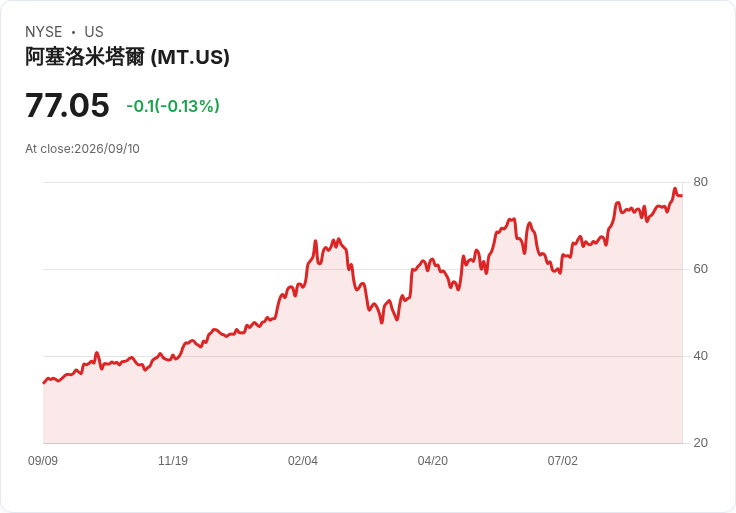This screenshot has width=736, height=513.
Task: Click the 11/19 date label on axis
Action: pyautogui.click(x=173, y=460)
